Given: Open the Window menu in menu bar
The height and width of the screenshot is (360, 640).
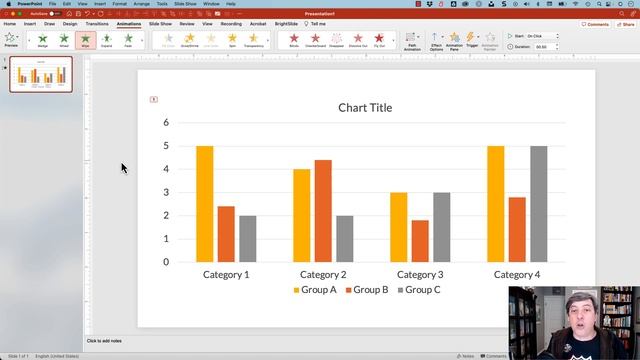Looking at the screenshot, I should point(211,4).
